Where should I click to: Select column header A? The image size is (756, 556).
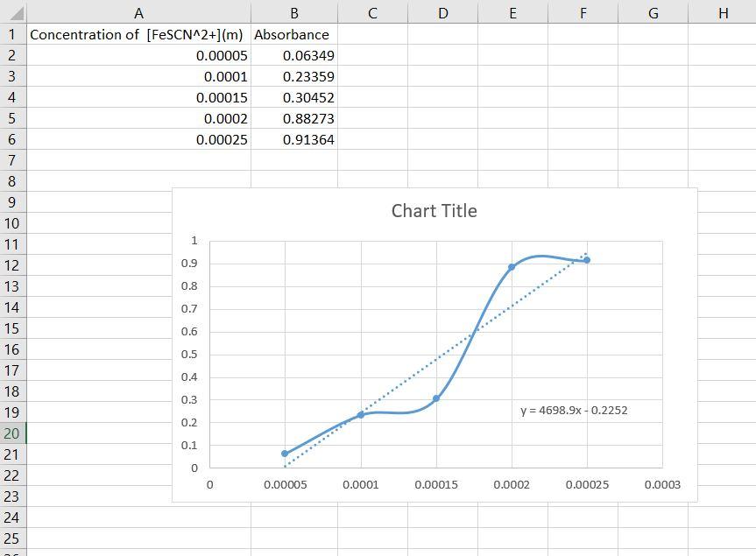[138, 12]
